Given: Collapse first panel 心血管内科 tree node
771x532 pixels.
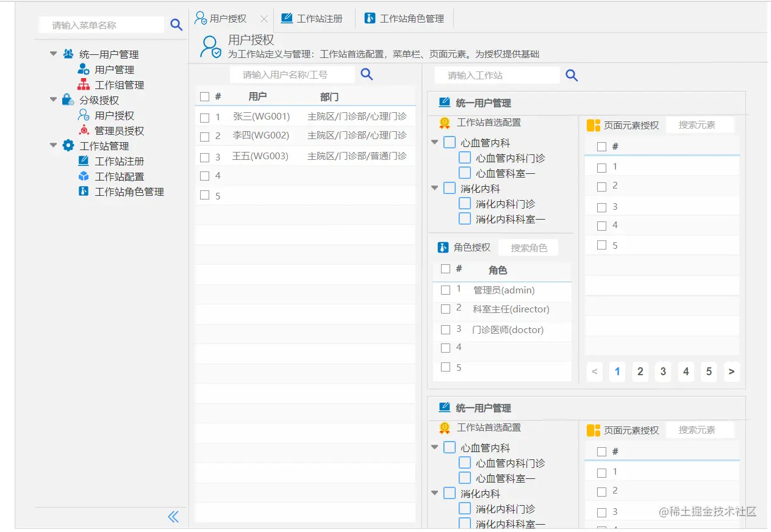Looking at the screenshot, I should coord(435,142).
